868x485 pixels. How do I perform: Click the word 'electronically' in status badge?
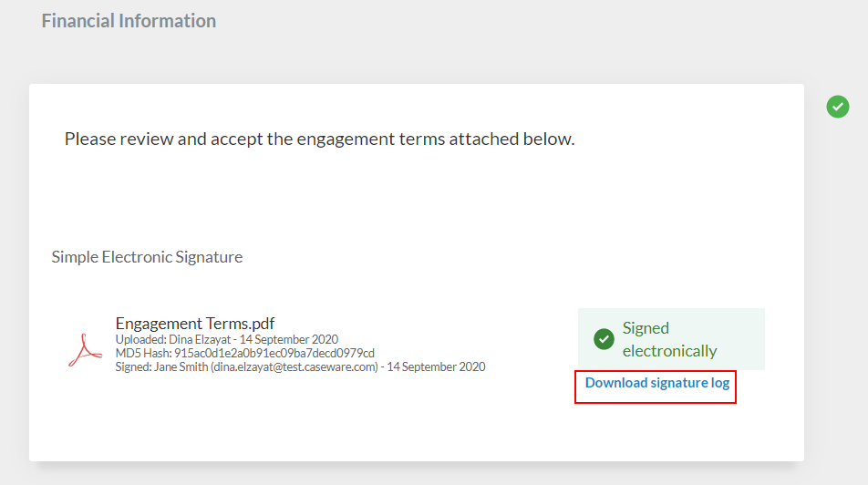[x=669, y=351]
